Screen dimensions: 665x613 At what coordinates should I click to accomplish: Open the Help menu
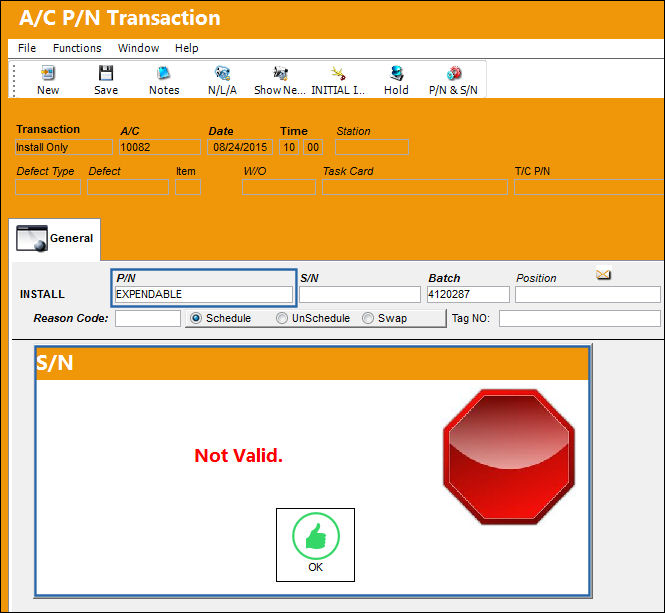(187, 48)
